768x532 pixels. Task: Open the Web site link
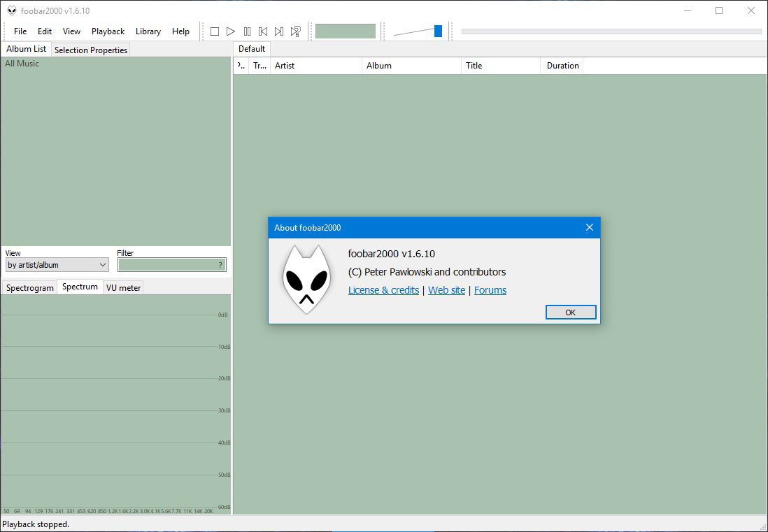coord(447,290)
